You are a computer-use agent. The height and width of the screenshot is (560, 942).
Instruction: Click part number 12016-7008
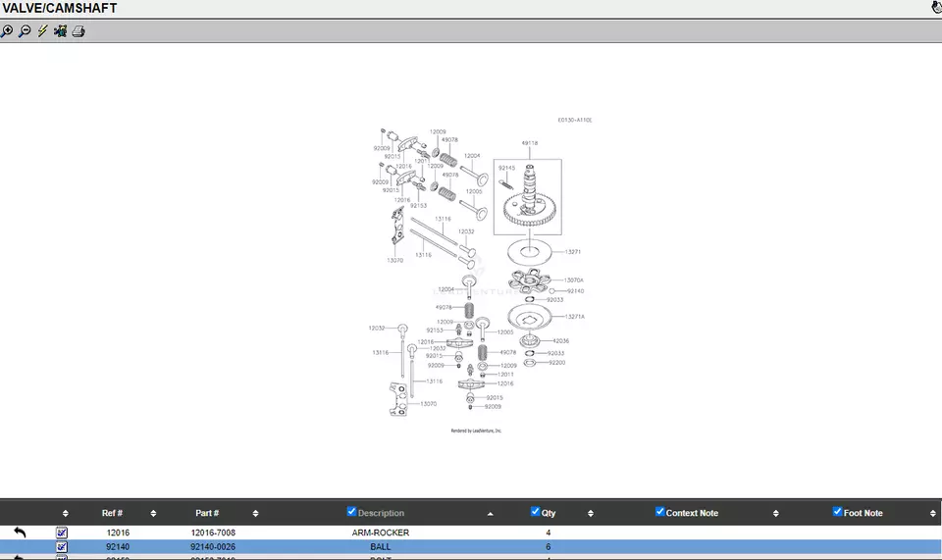213,533
